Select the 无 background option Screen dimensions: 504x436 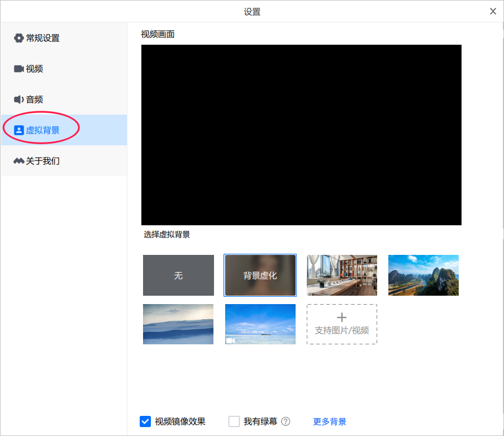click(x=178, y=275)
